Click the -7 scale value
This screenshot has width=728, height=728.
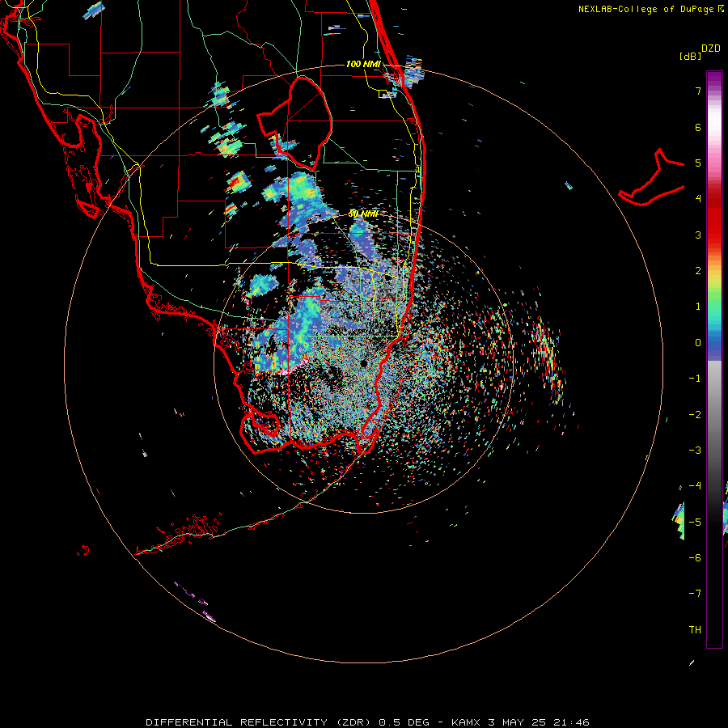695,594
